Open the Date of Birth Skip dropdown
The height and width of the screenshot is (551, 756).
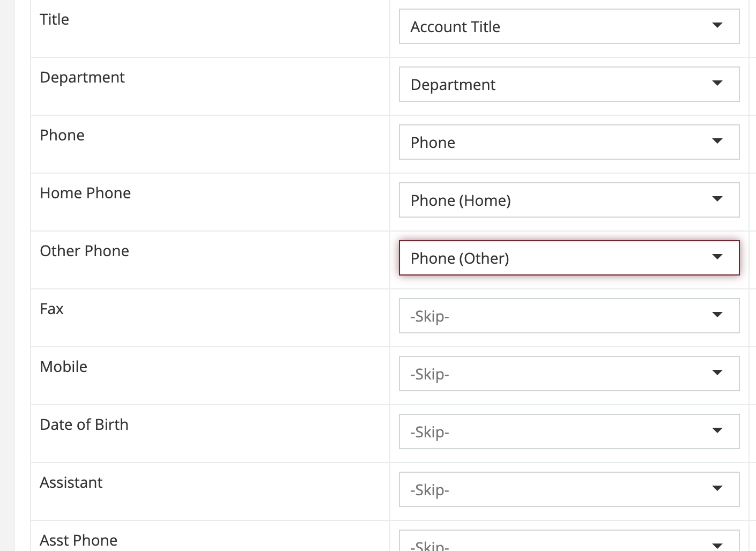coord(569,431)
